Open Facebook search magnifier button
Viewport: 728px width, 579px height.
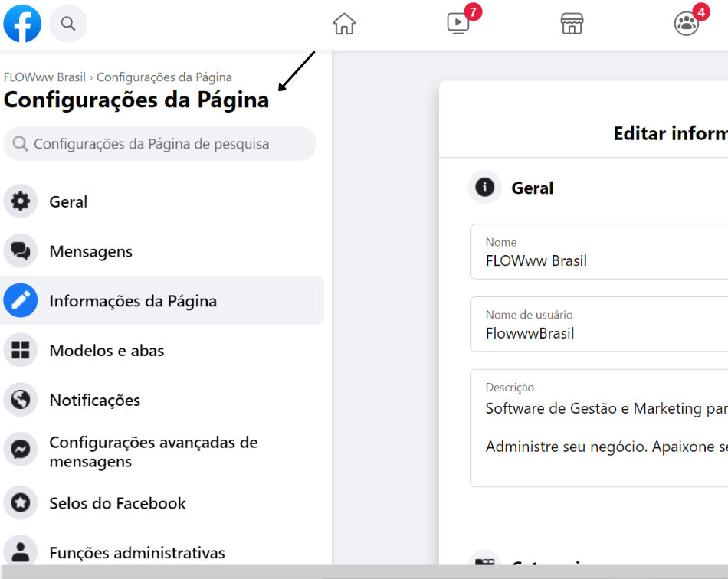click(68, 23)
